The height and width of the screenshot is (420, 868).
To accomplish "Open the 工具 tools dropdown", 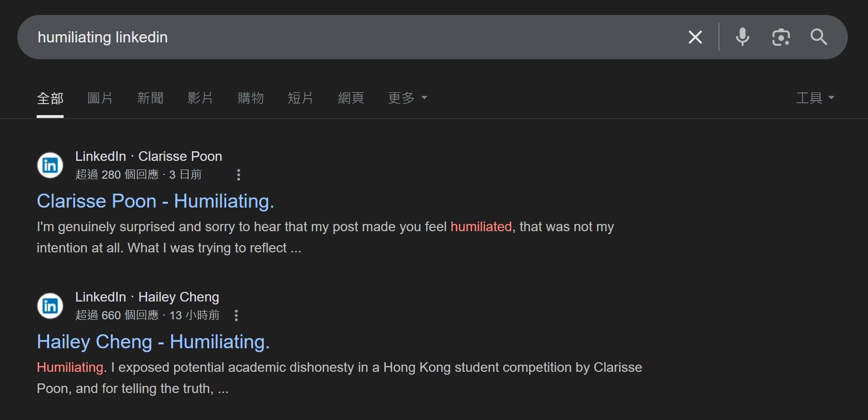I will click(815, 98).
